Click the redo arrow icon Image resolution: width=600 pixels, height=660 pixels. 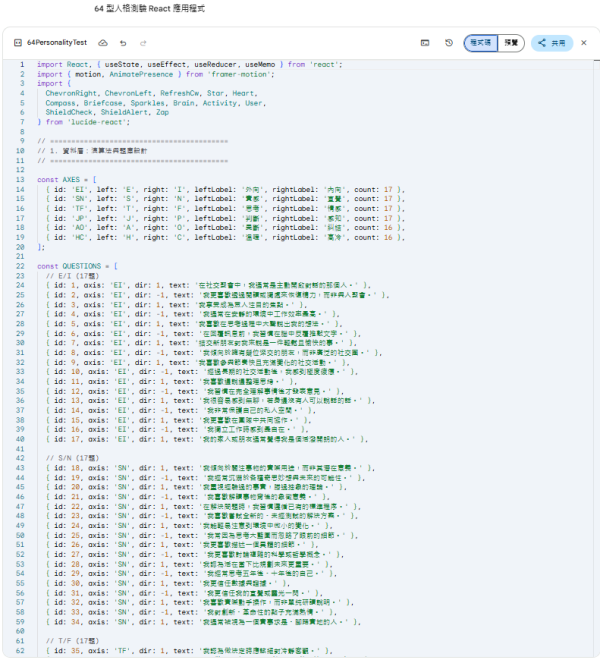142,44
